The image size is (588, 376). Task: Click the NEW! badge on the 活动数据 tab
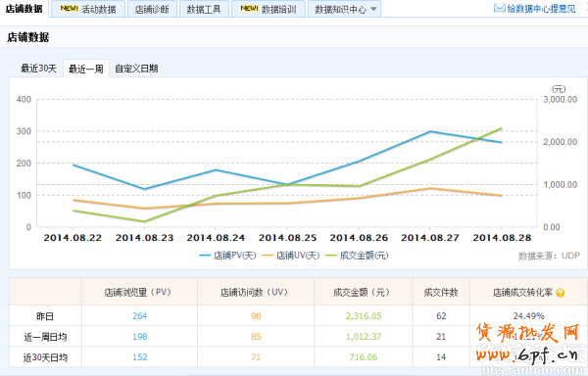tap(69, 8)
